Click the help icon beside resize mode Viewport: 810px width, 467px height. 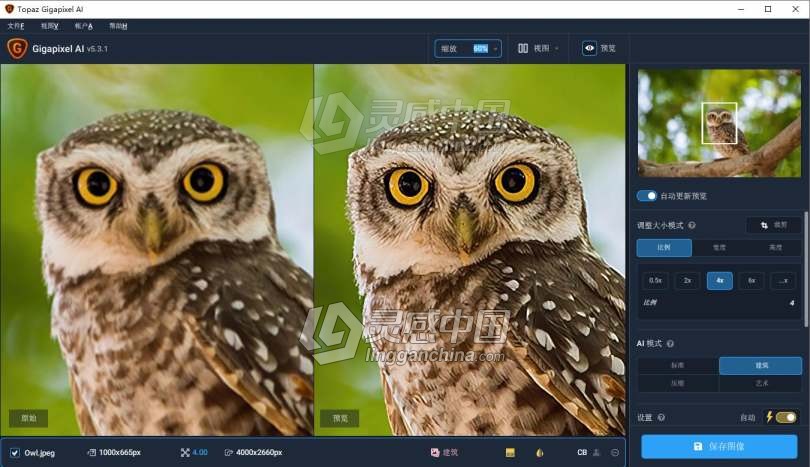coord(692,225)
